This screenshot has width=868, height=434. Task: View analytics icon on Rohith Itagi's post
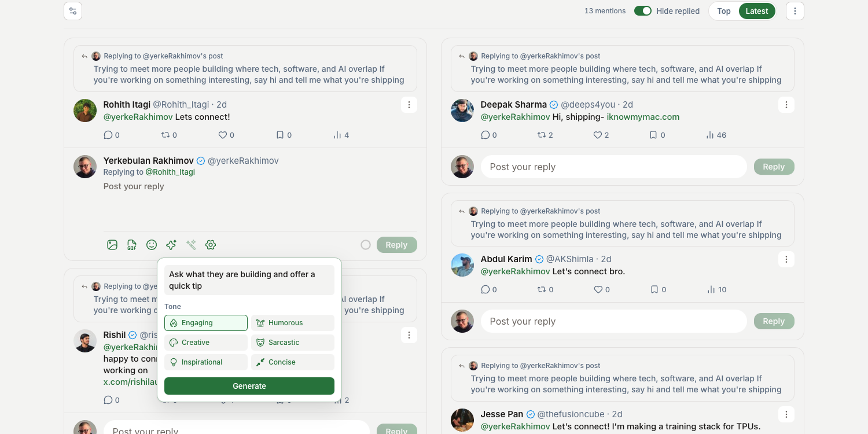coord(337,135)
